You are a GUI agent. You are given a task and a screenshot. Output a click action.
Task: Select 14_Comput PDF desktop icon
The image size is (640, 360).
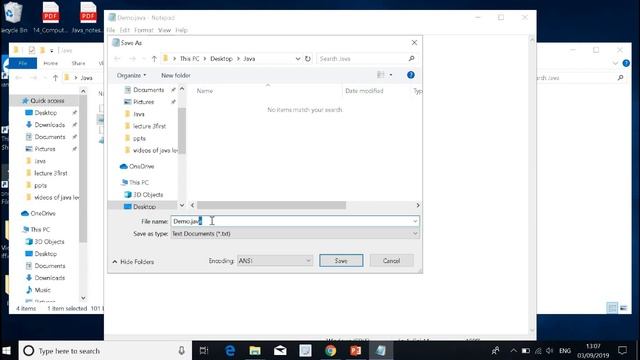[x=50, y=17]
